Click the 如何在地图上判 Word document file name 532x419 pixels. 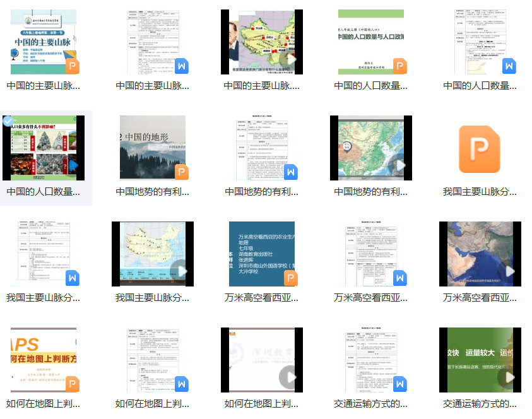tap(153, 404)
